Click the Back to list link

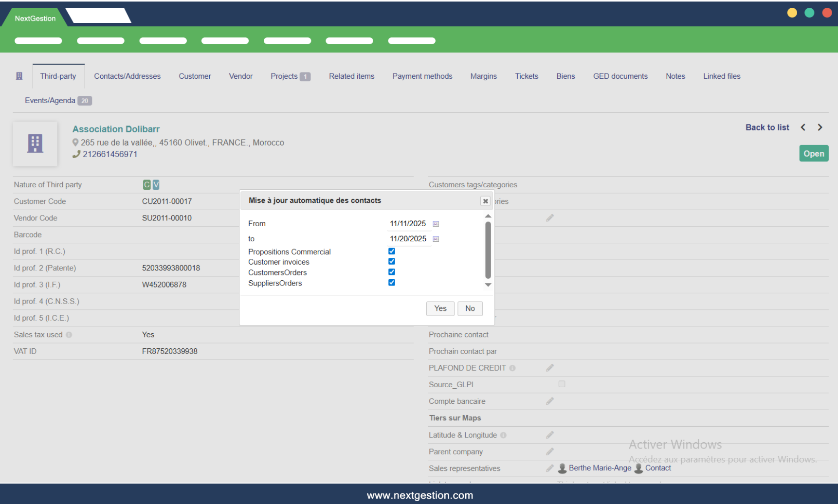[x=767, y=127]
